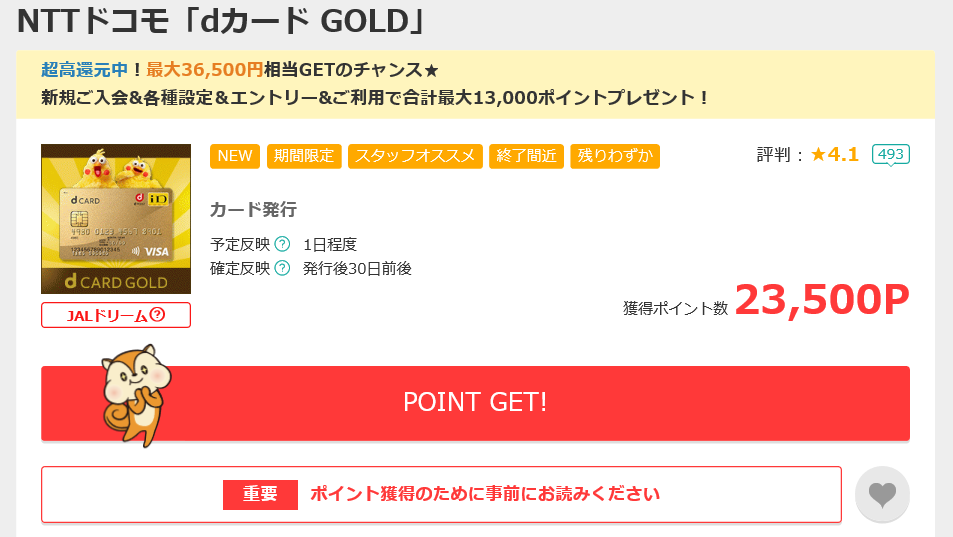Select the スタッフオススメ tag
953x537 pixels.
[415, 156]
